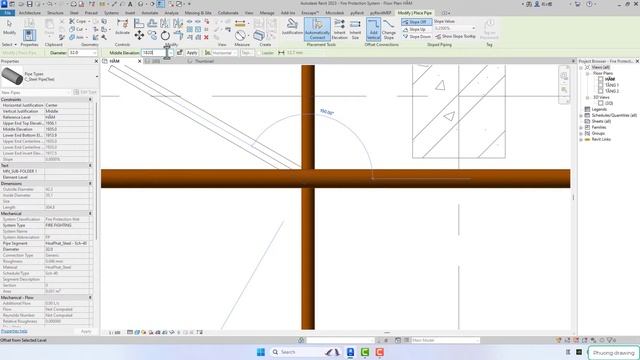Click the Justification tool
Viewport: 640px width, 360px height.
pos(292,27)
